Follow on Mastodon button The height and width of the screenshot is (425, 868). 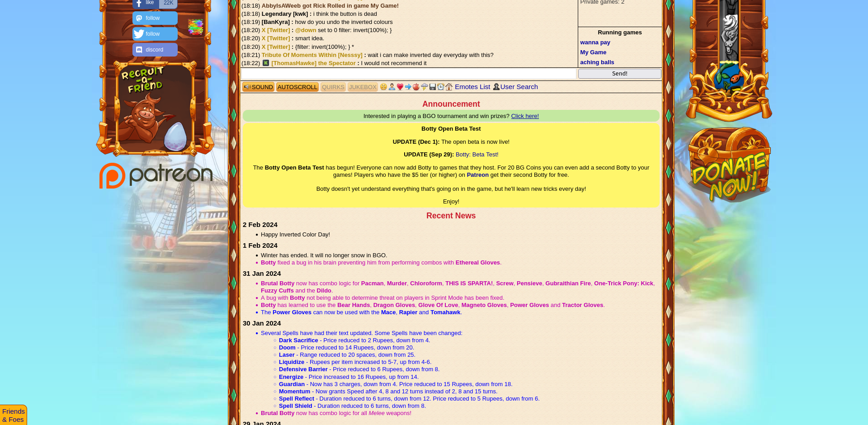pyautogui.click(x=155, y=18)
